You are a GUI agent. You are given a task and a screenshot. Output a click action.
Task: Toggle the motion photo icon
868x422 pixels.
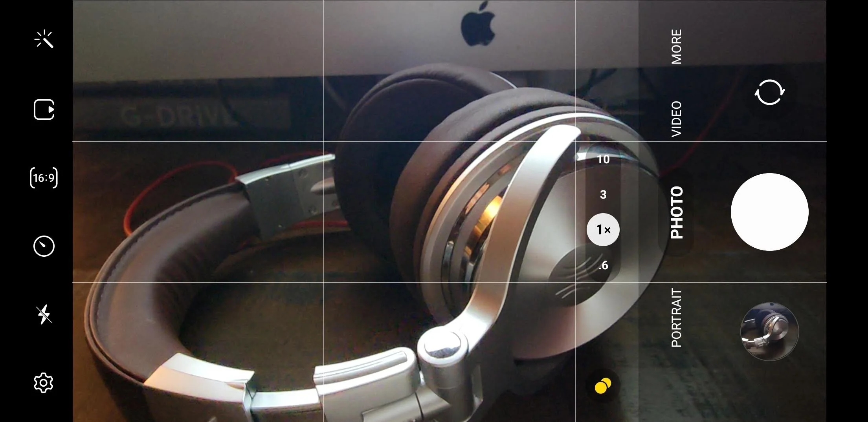(44, 109)
